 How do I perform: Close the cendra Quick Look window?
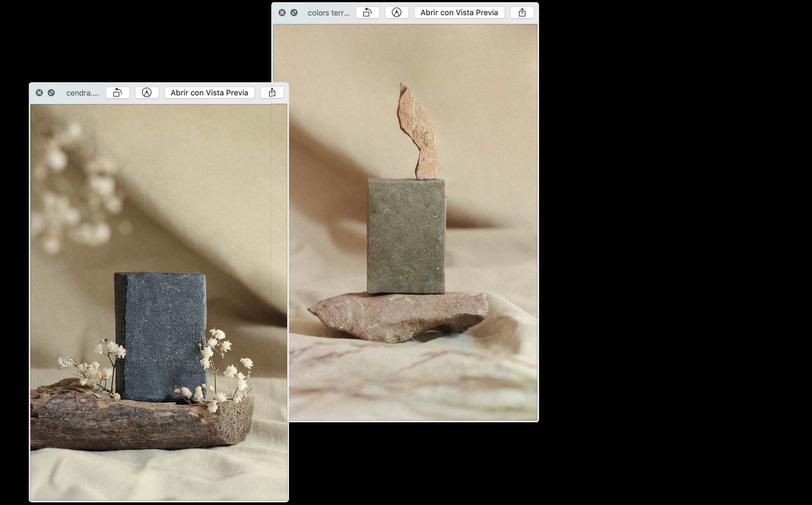[39, 93]
